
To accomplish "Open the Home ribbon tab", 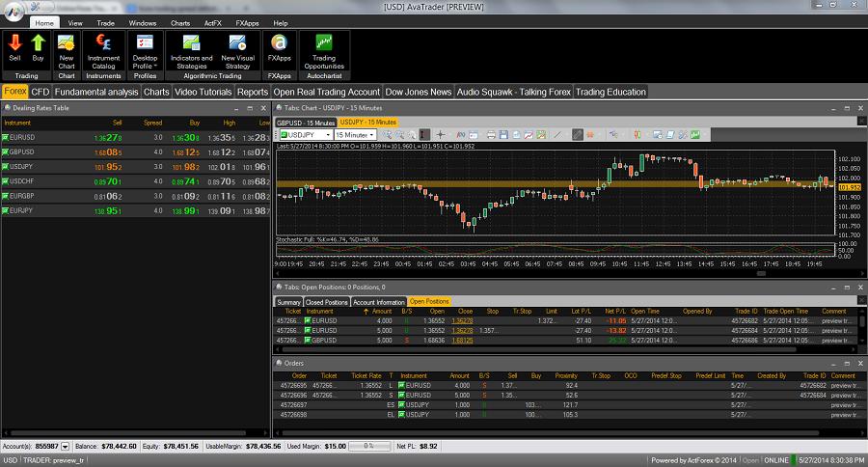I will point(44,23).
